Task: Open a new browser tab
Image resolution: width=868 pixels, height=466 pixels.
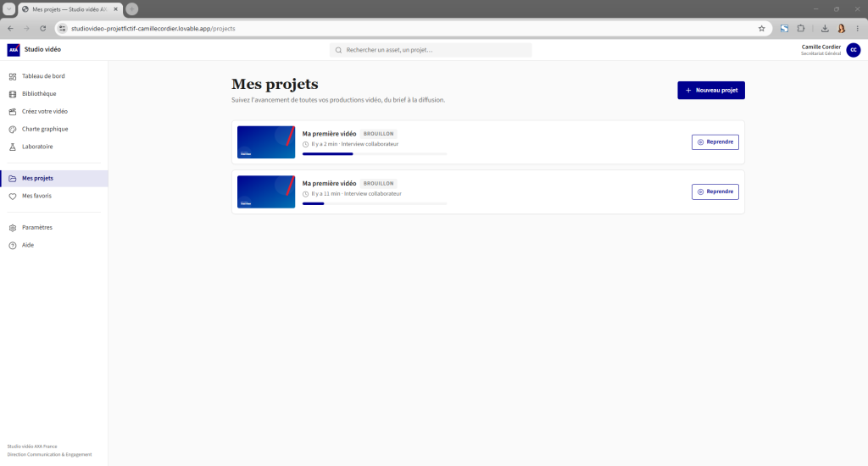Action: click(131, 9)
